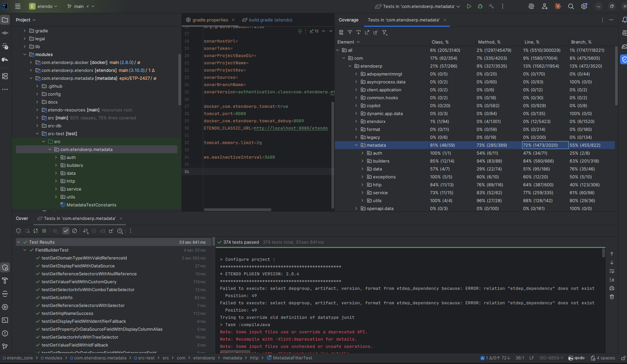This screenshot has height=364, width=627.
Task: Start debugging with the Debug bug icon
Action: (x=480, y=6)
